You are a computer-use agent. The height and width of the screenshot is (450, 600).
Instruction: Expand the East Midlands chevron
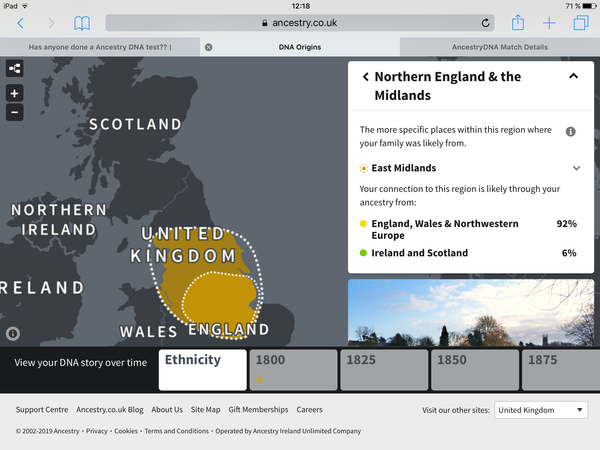point(576,168)
